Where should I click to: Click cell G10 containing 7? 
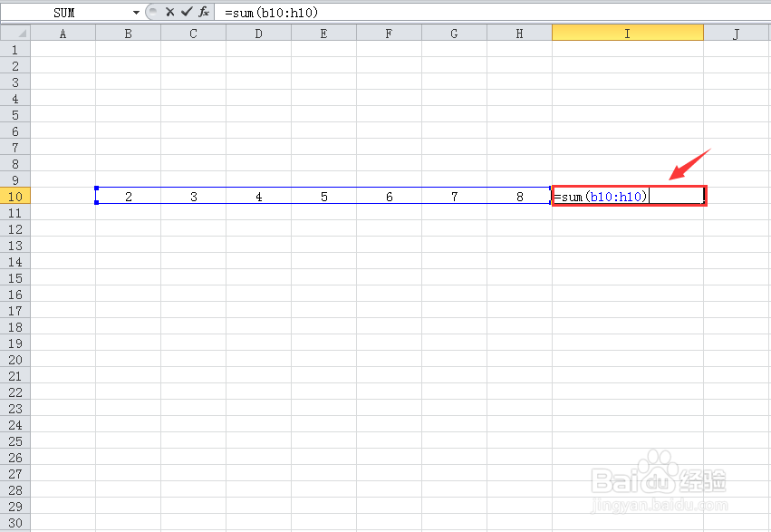454,197
